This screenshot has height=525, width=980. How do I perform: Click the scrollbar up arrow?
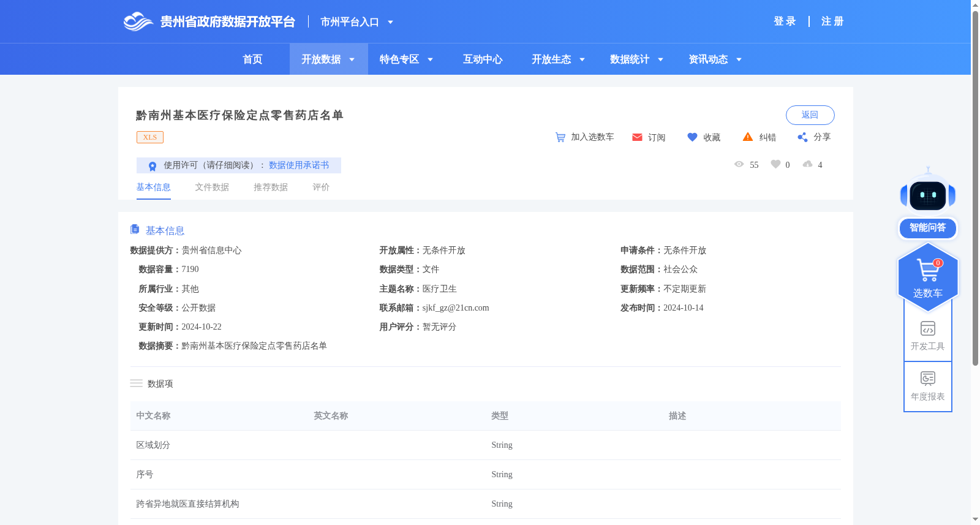coord(975,5)
